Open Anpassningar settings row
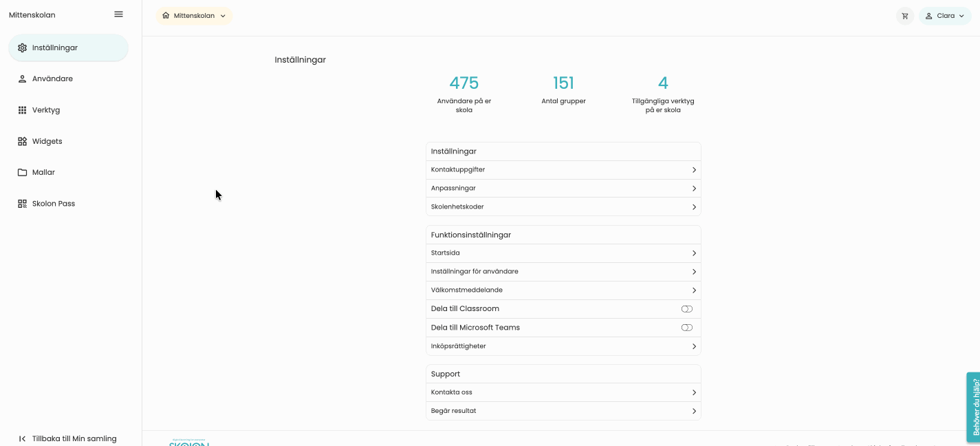Screen dimensions: 980x446 tap(563, 189)
